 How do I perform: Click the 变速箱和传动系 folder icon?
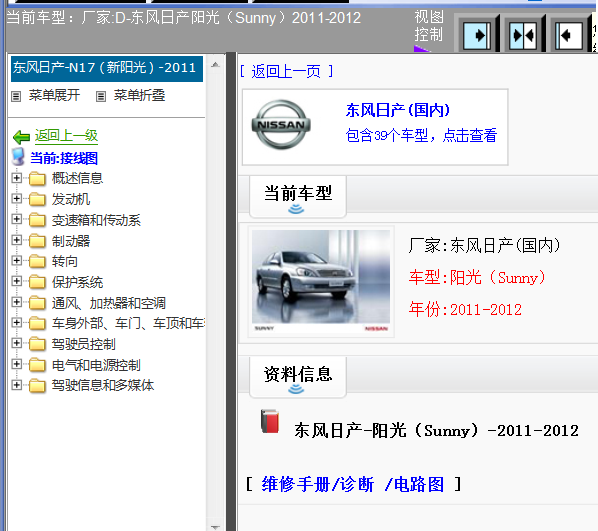(37, 220)
